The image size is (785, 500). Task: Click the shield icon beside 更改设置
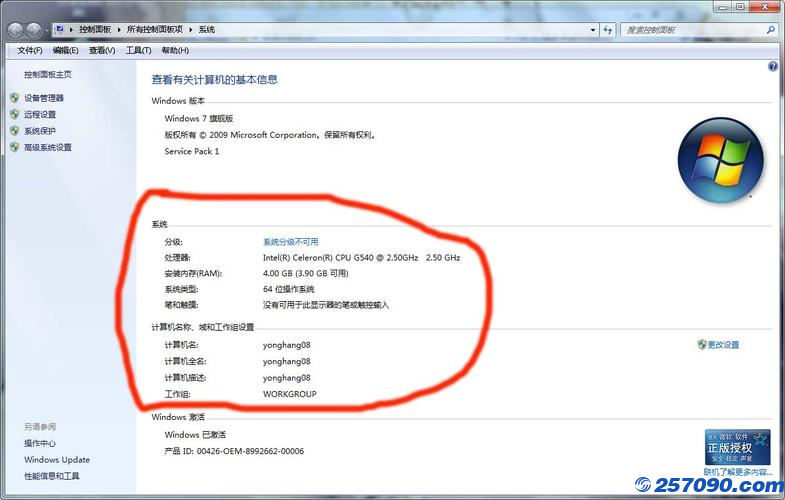point(702,344)
